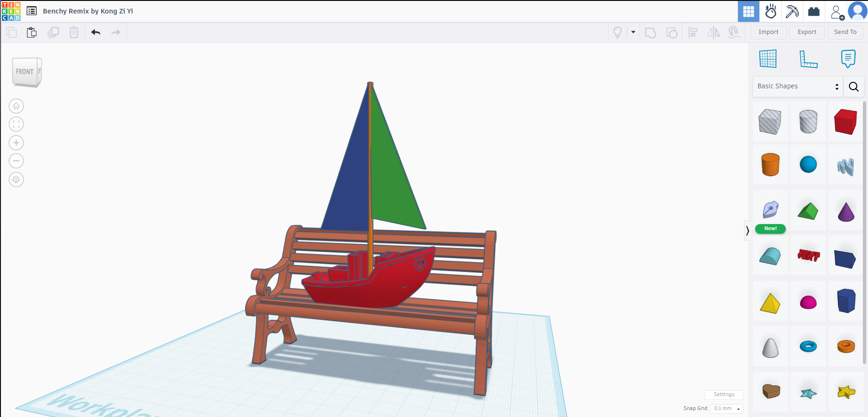
Task: Select the teal Round Roof shape
Action: (770, 256)
